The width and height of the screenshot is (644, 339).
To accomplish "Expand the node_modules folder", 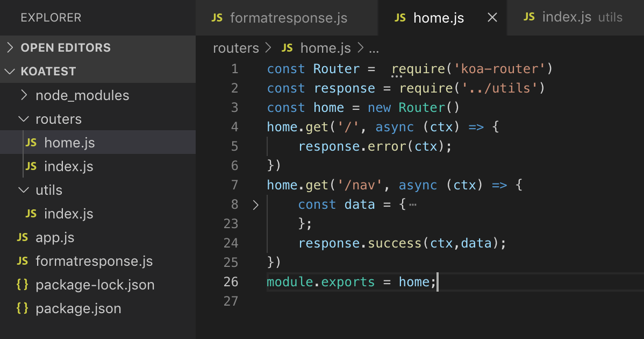I will 24,95.
